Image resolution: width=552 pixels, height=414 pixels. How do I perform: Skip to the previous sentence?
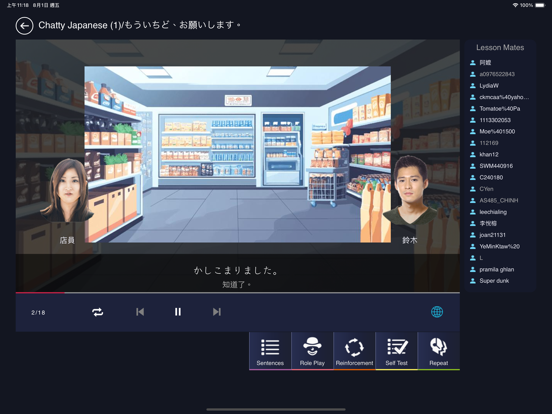click(140, 312)
